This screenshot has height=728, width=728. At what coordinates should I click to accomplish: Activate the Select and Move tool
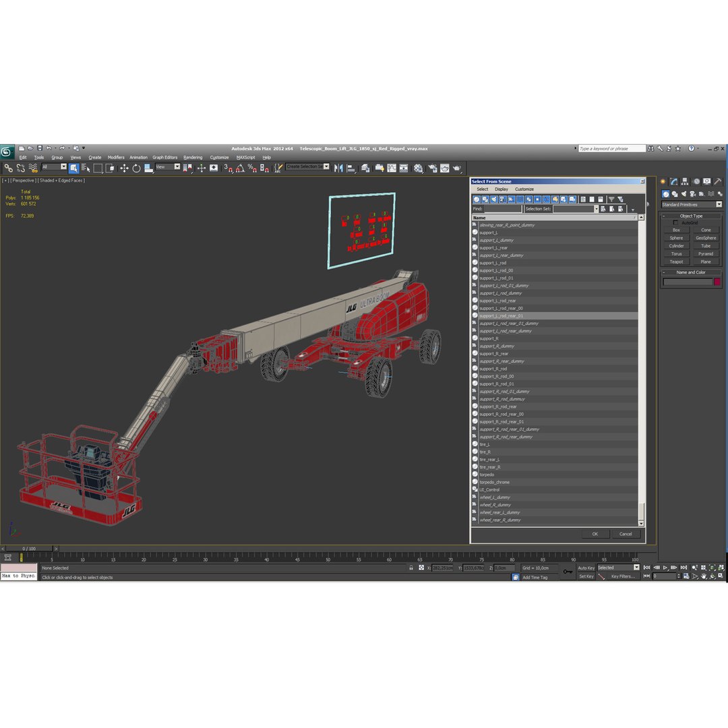point(124,168)
